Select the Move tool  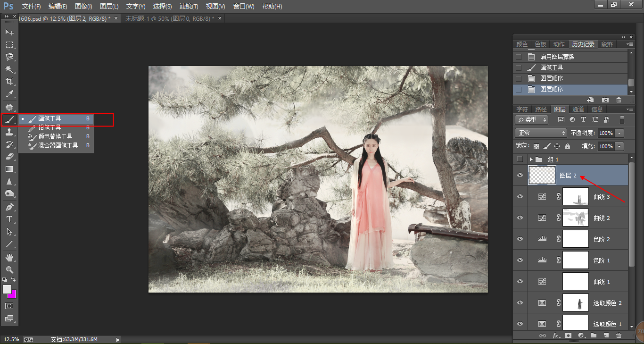coord(9,32)
